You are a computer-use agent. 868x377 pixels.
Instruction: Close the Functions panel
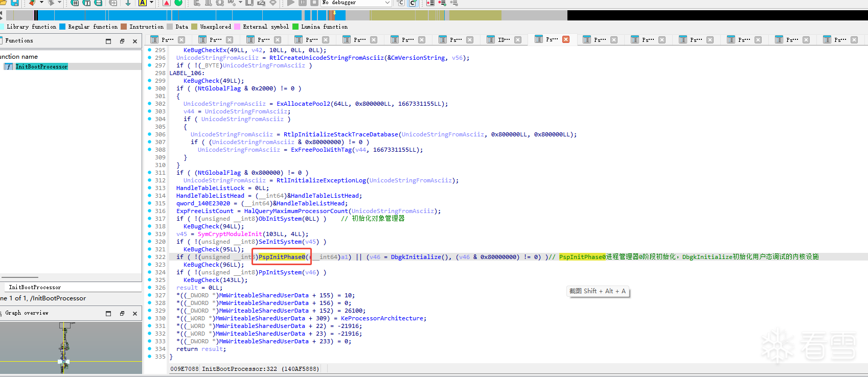[x=135, y=41]
